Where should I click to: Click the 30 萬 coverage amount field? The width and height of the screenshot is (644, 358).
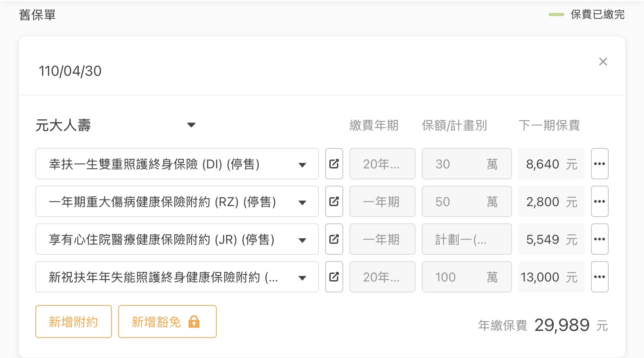(466, 164)
